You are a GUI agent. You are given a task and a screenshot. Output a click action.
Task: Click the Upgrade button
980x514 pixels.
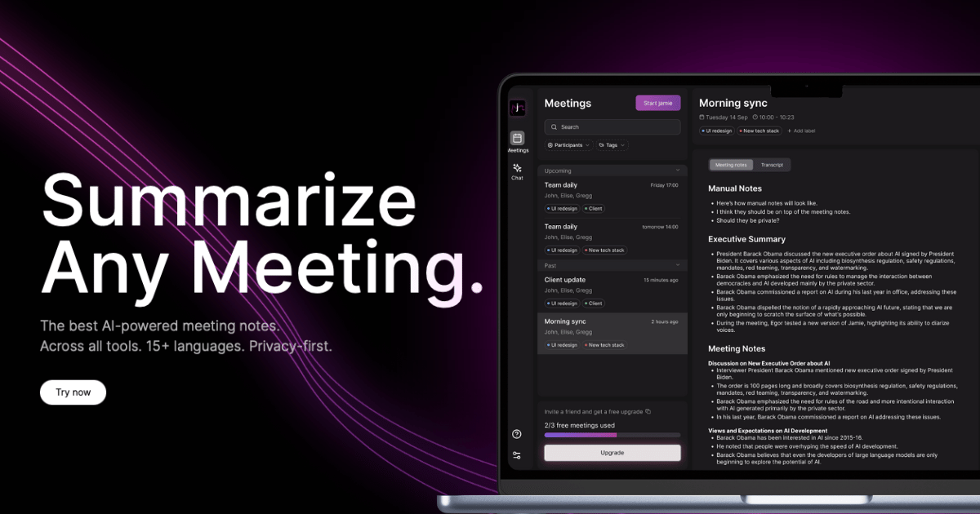612,453
